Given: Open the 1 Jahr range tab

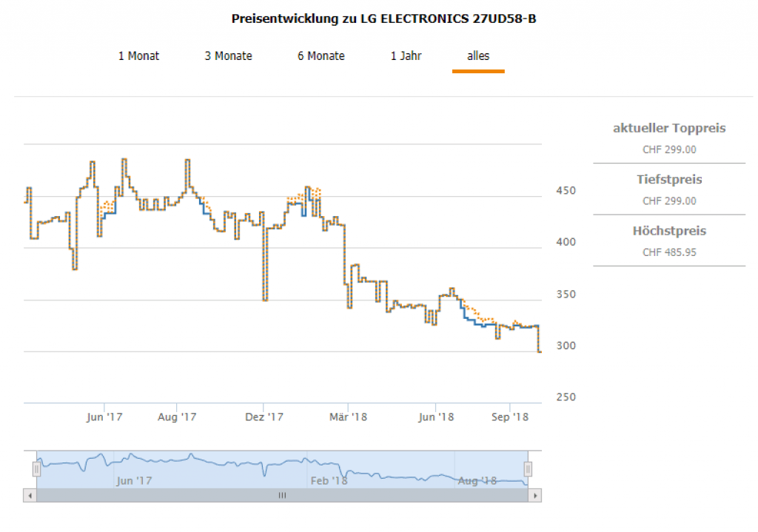Looking at the screenshot, I should [406, 56].
